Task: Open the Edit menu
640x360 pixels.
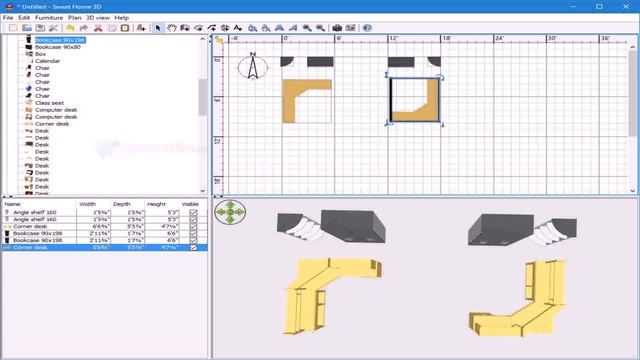Action: (24, 18)
